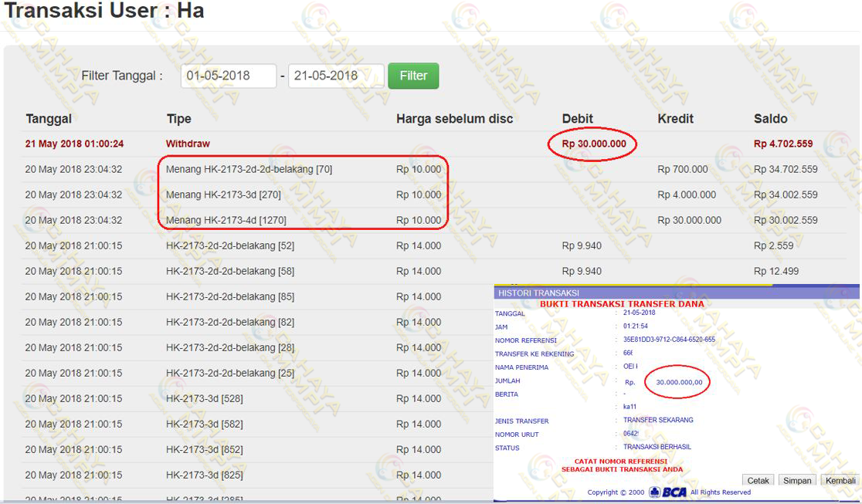Click the end date field 21-05-2018
This screenshot has height=504, width=862.
[335, 76]
